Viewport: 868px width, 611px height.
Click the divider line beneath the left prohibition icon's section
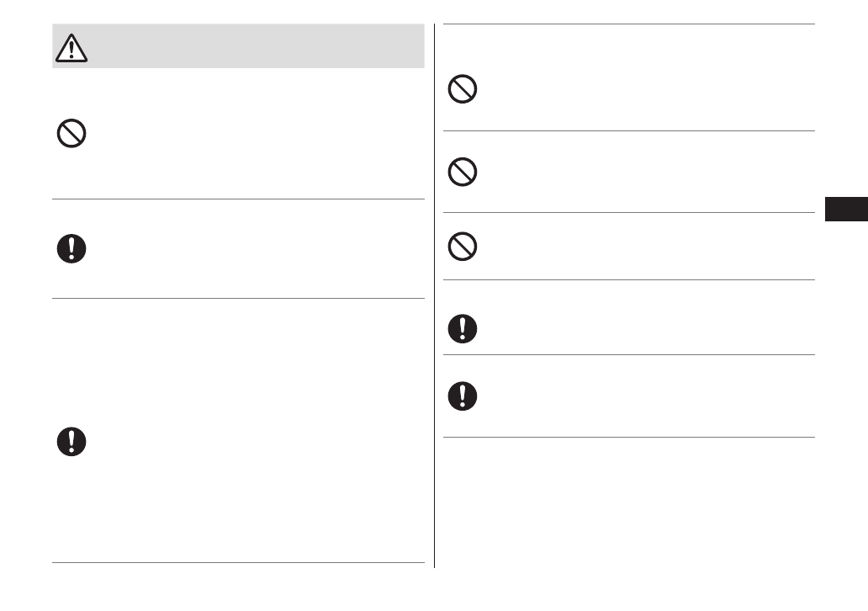(x=238, y=199)
